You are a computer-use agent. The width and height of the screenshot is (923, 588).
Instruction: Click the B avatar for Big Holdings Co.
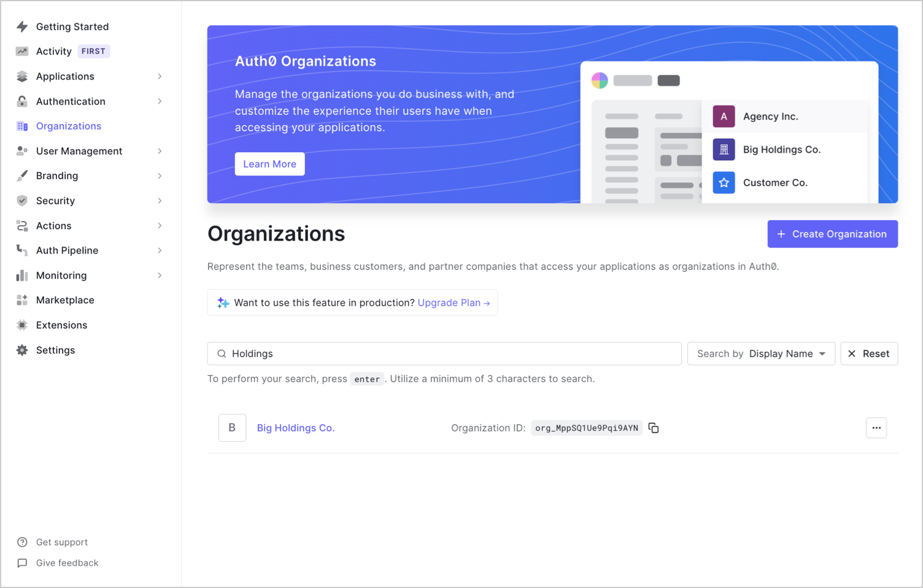pos(232,428)
